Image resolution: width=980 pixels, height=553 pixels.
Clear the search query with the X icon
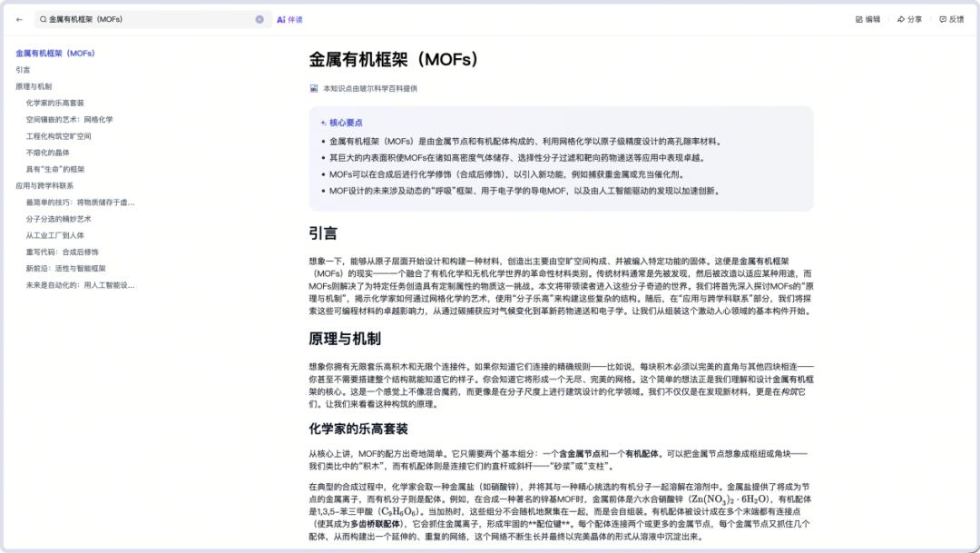[258, 18]
